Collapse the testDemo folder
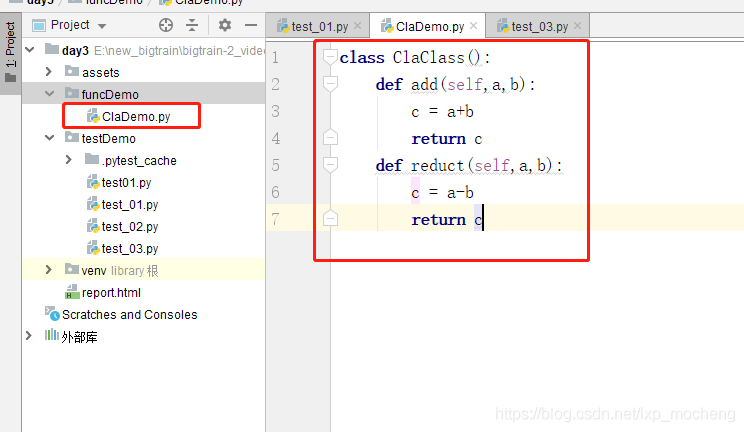The width and height of the screenshot is (744, 432). pos(49,138)
